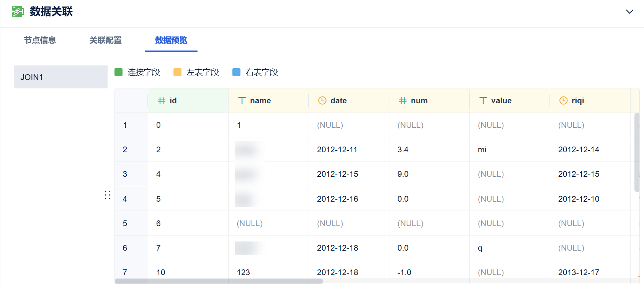Click the clock icon of riqi column
644x287 pixels.
tap(564, 100)
